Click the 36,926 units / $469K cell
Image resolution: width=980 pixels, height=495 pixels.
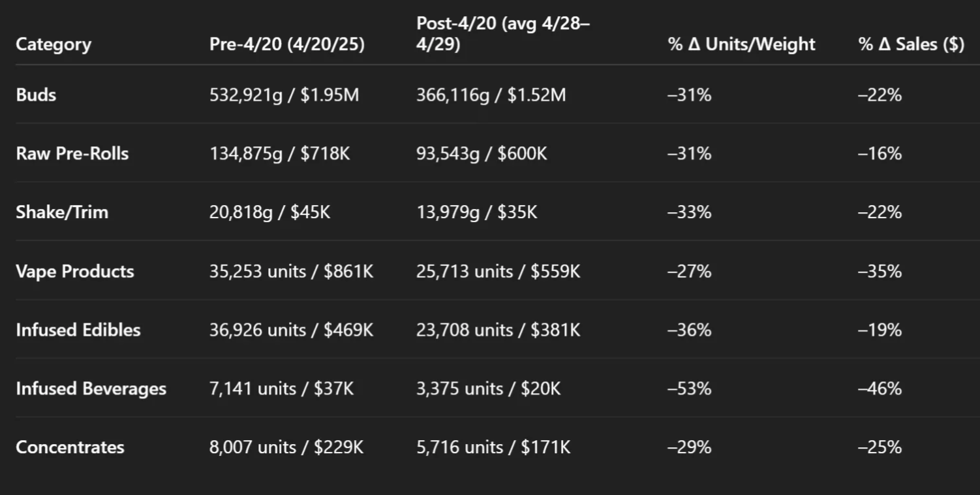click(291, 330)
